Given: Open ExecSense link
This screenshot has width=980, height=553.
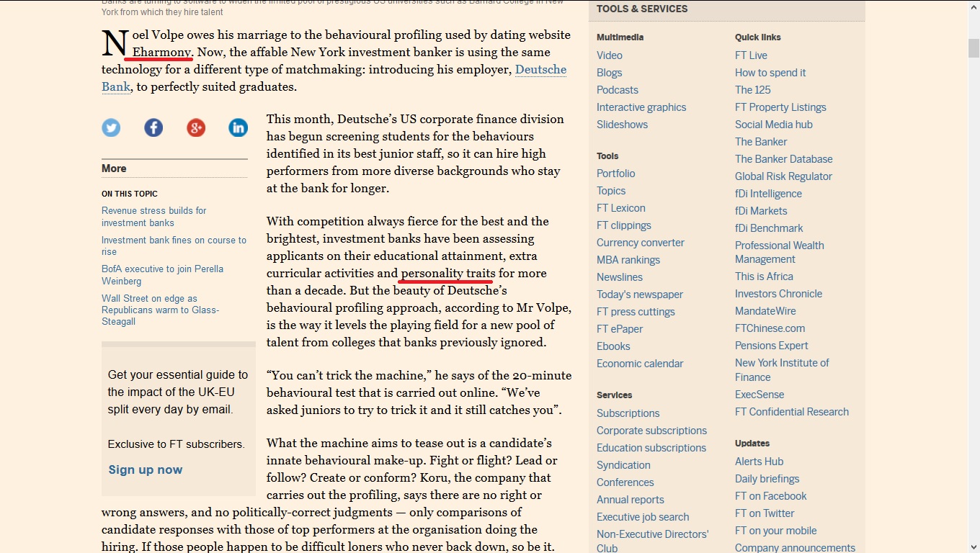Looking at the screenshot, I should click(x=759, y=395).
